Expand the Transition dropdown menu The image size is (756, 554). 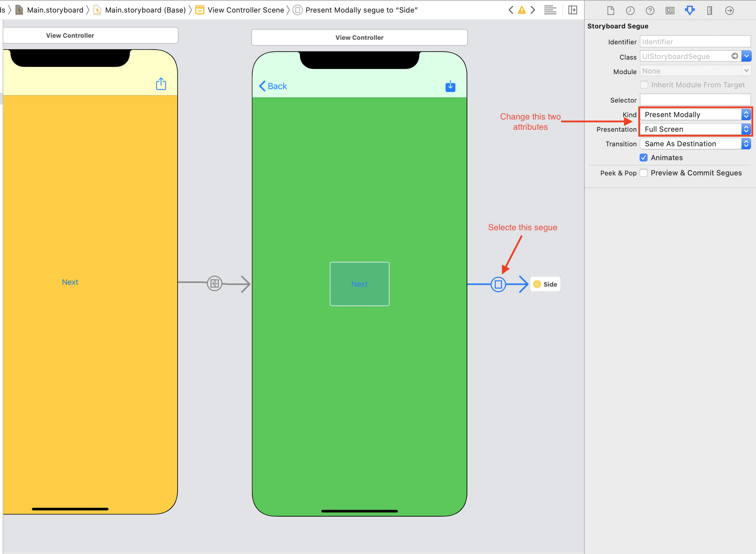pyautogui.click(x=747, y=143)
